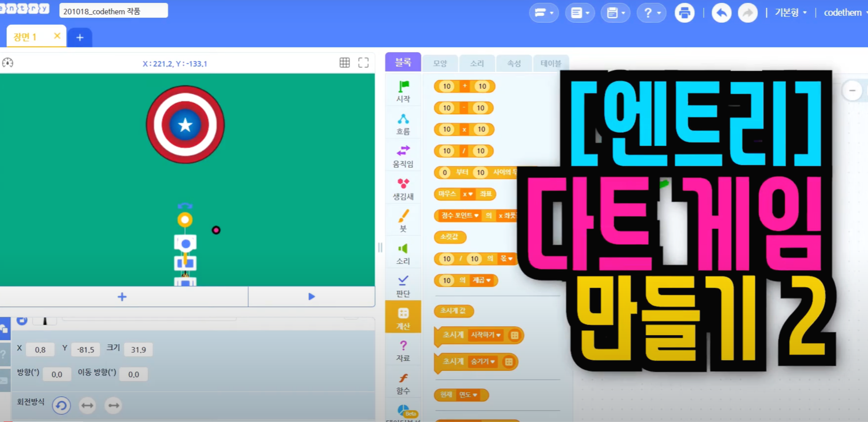The height and width of the screenshot is (422, 868).
Task: Select the addition 10 + 10 block
Action: (x=464, y=86)
